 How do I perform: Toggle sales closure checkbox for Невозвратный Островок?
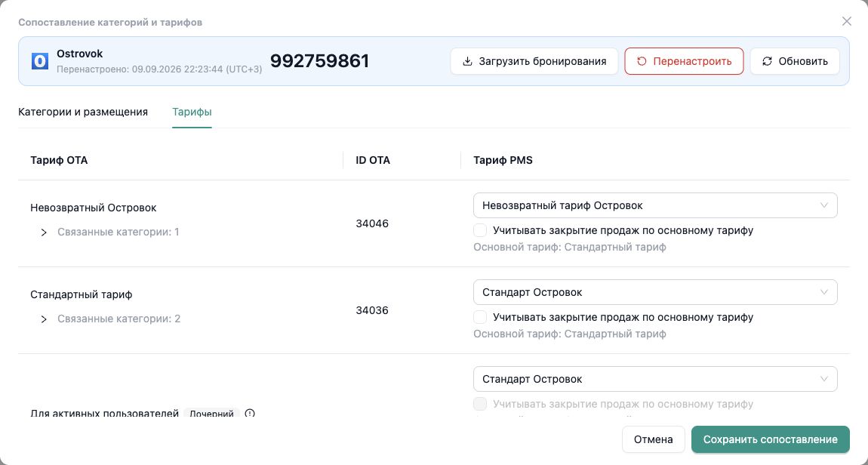point(480,230)
